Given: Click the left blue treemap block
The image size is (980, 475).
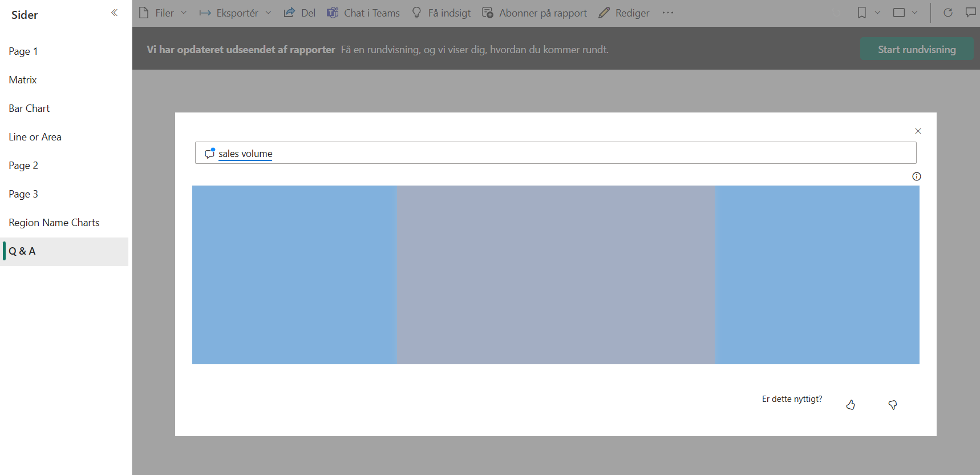Looking at the screenshot, I should point(294,275).
